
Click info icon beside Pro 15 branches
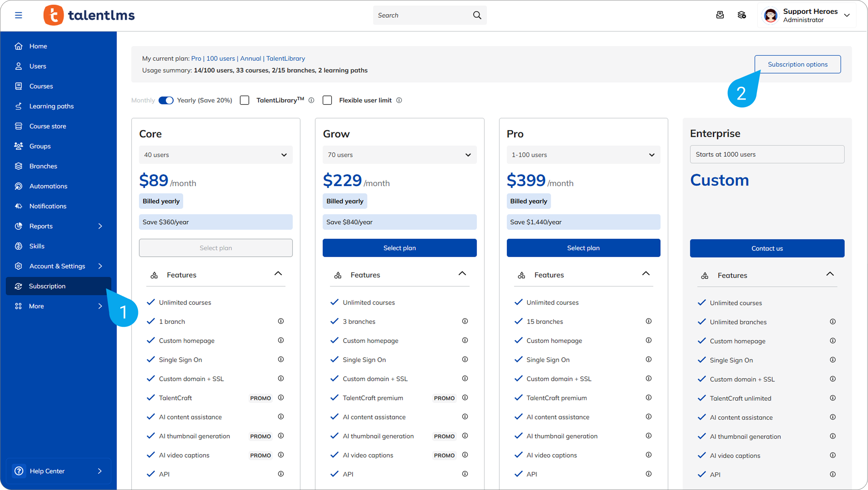tap(649, 321)
